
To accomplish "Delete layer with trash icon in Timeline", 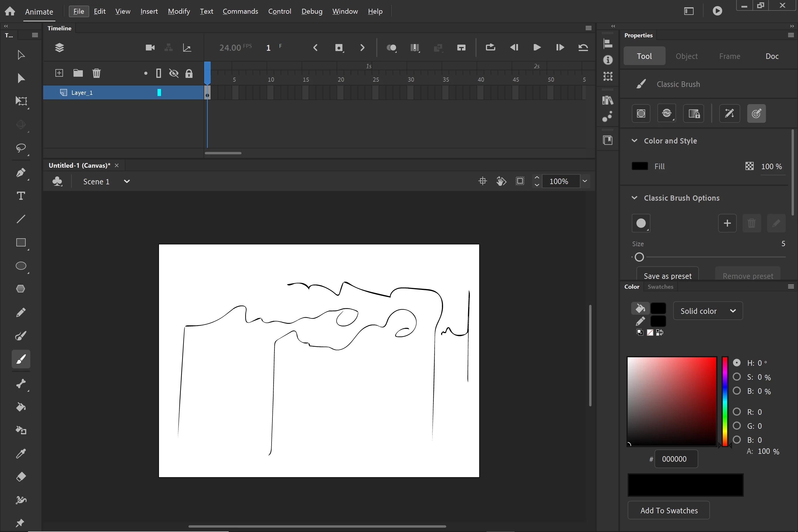I will (96, 73).
